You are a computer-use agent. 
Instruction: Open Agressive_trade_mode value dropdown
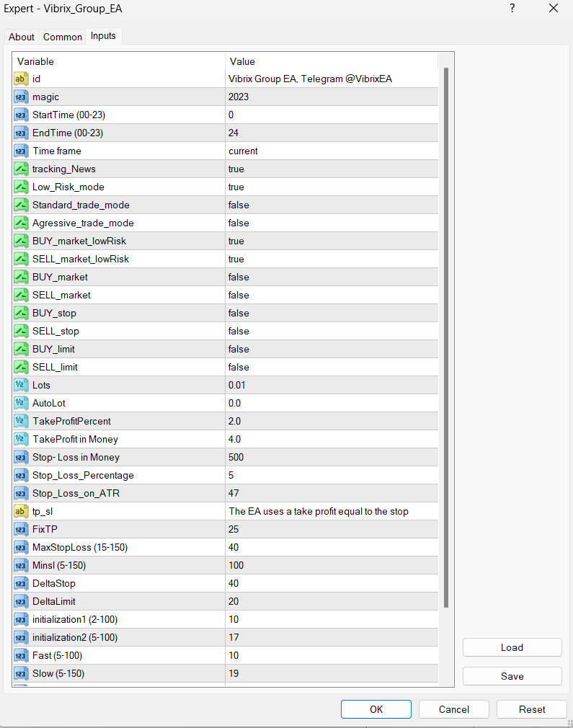[332, 223]
